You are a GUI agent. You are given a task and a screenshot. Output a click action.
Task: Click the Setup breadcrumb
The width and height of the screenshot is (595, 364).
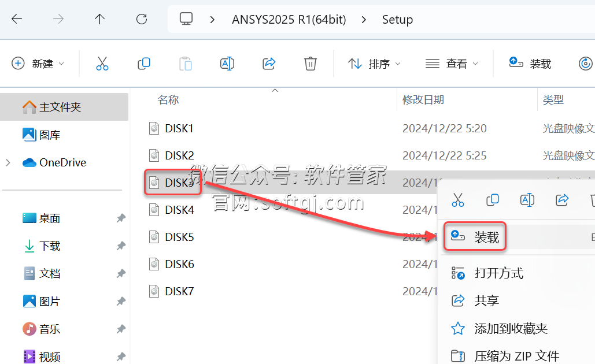[x=397, y=19]
